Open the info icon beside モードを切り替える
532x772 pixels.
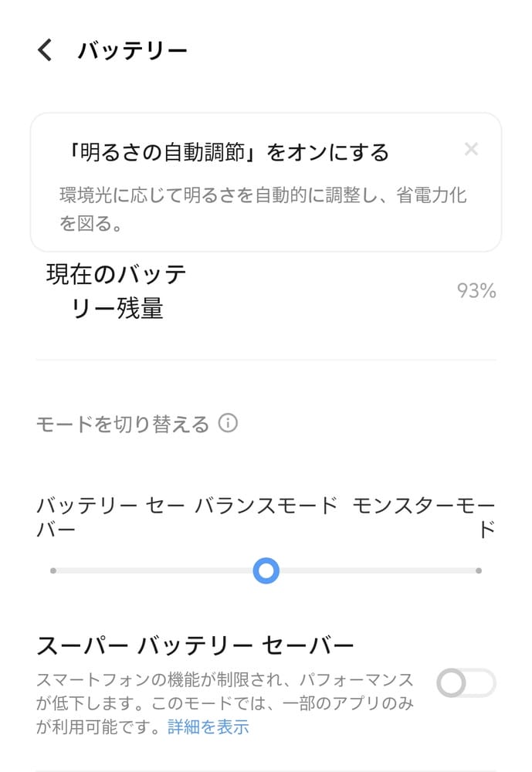pyautogui.click(x=228, y=423)
